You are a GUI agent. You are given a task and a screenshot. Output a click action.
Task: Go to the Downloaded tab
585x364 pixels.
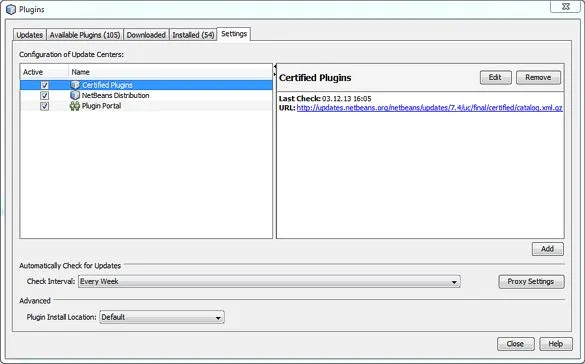[x=146, y=35]
